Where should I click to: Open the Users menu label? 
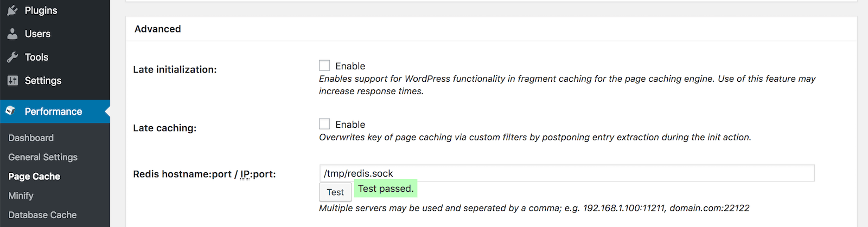(37, 34)
